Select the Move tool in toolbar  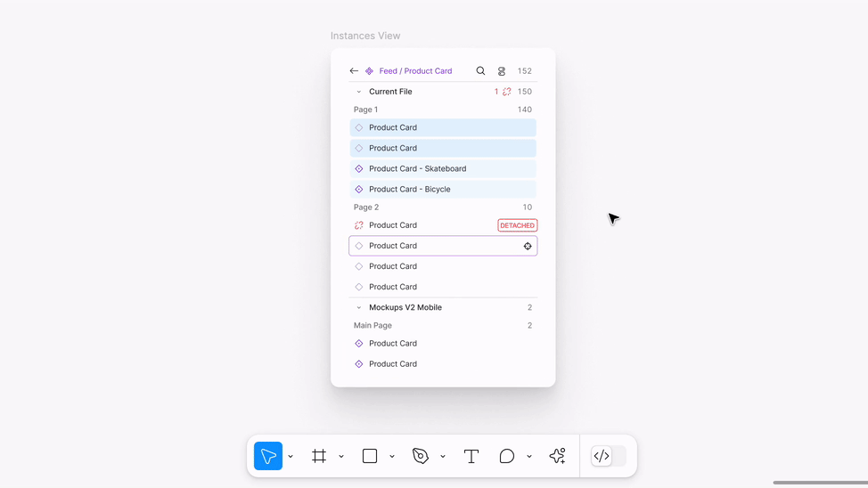pos(268,456)
